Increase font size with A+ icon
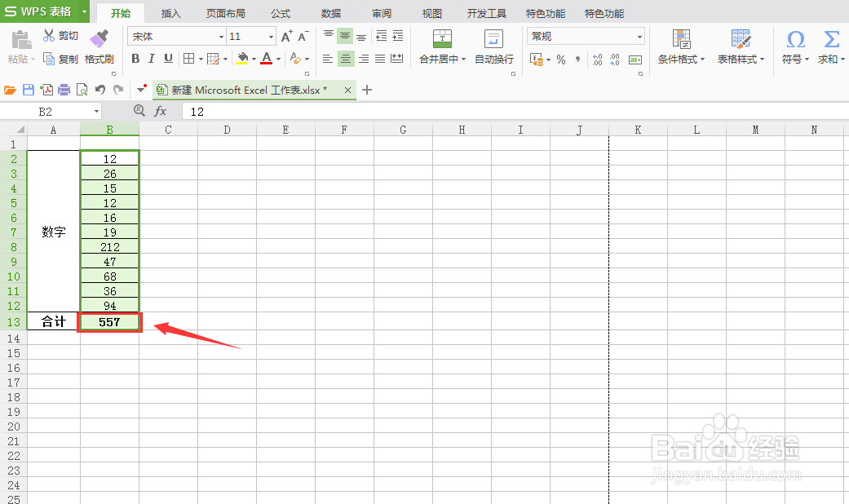Image resolution: width=849 pixels, height=504 pixels. 286,36
